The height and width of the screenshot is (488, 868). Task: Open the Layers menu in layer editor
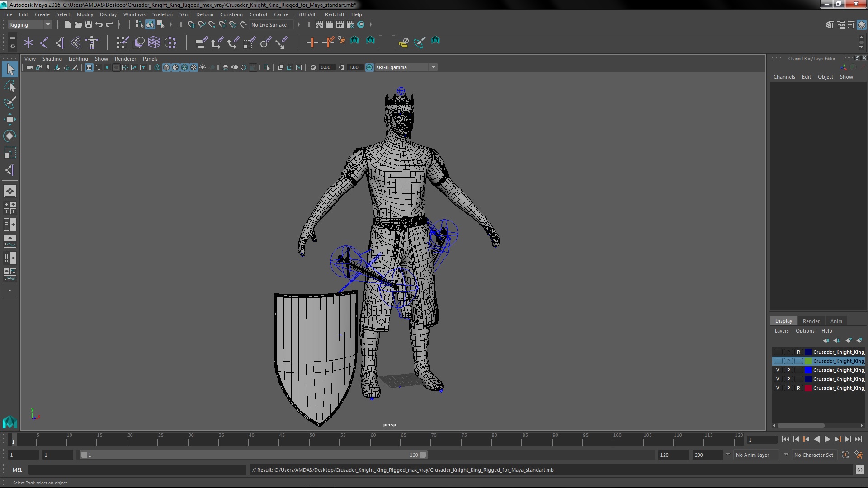[x=781, y=331]
